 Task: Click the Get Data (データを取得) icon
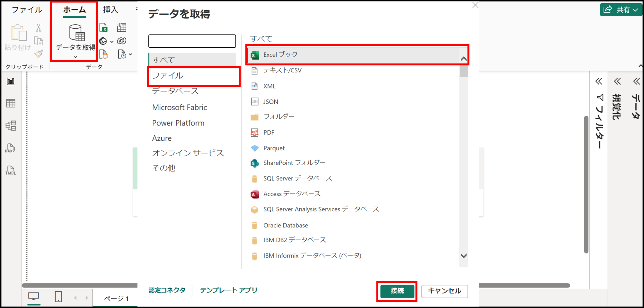pyautogui.click(x=76, y=33)
